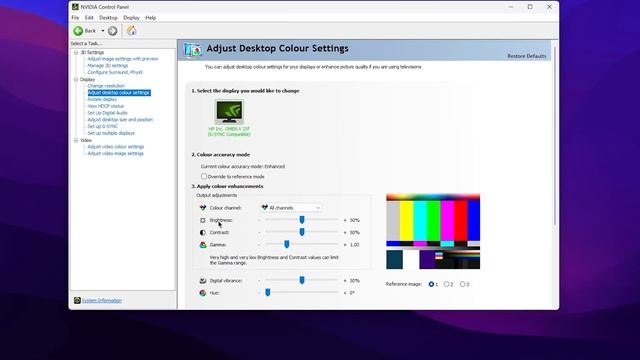Image resolution: width=640 pixels, height=360 pixels.
Task: Open the Back history dropdown arrow
Action: coord(103,31)
